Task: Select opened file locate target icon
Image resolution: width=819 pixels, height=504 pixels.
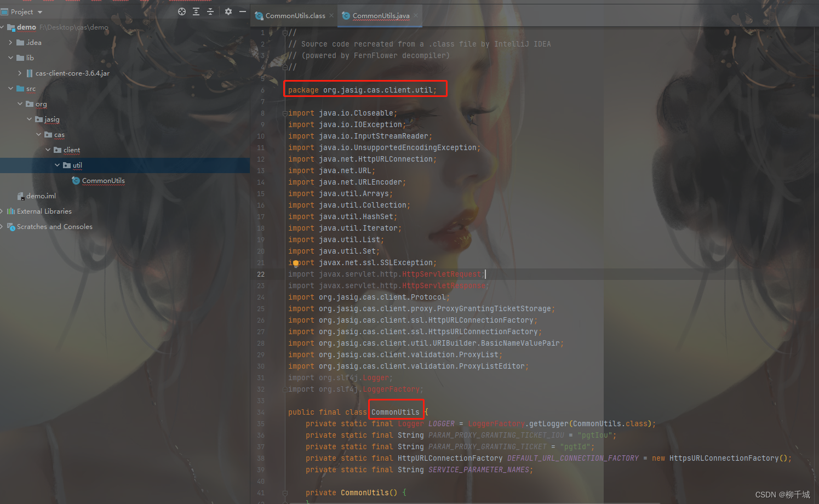Action: (182, 12)
